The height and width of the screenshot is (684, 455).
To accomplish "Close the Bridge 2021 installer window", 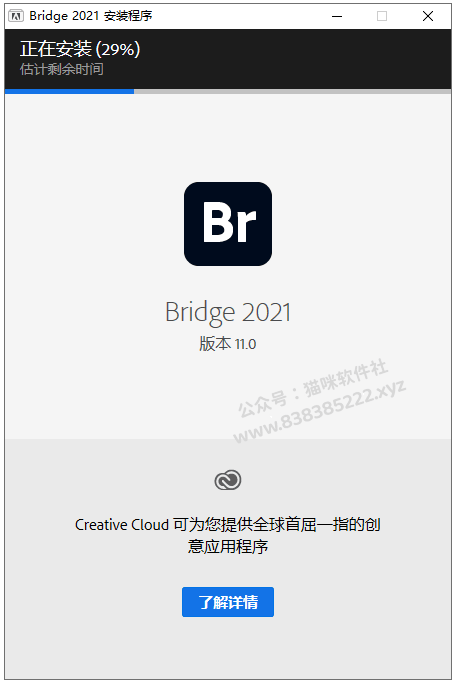I will [x=428, y=16].
